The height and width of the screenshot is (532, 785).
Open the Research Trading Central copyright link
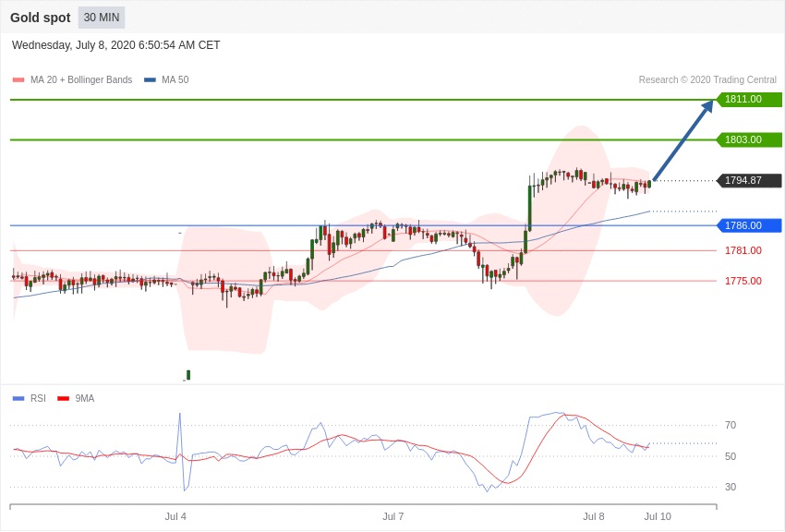(x=707, y=80)
